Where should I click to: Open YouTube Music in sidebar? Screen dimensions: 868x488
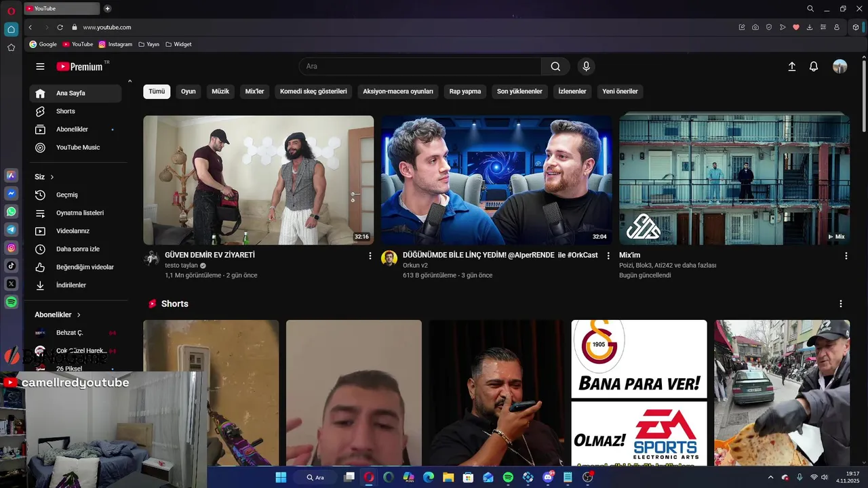coord(75,148)
